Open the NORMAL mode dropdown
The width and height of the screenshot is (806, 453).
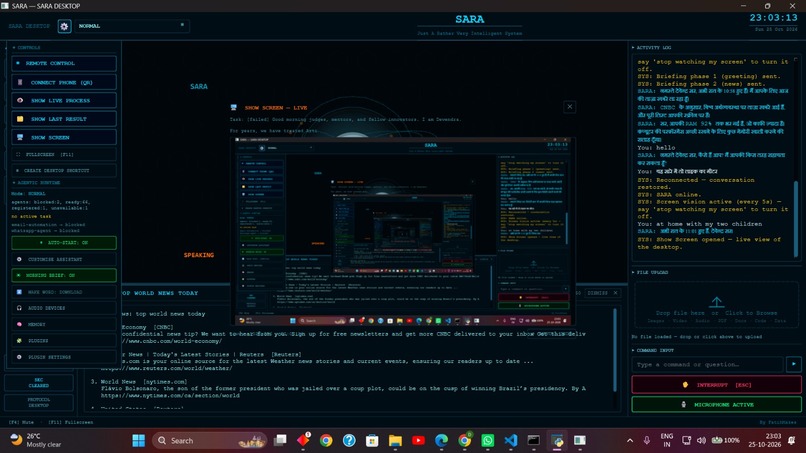132,26
